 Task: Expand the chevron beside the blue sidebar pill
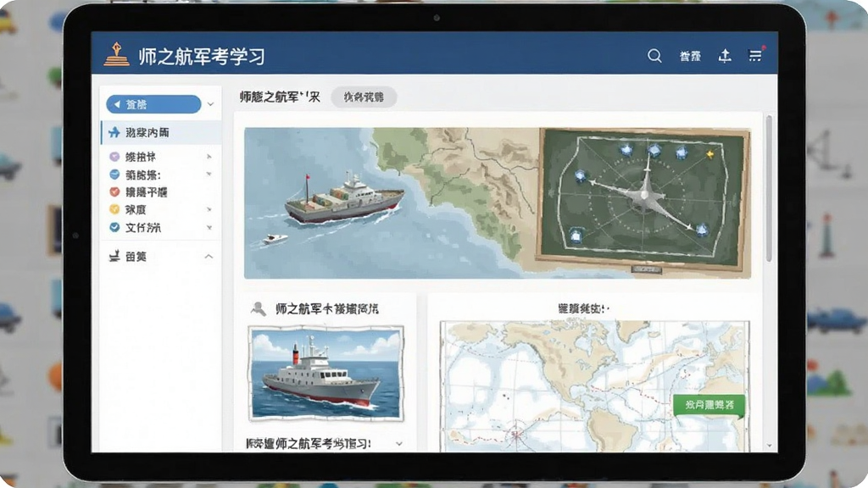tap(210, 104)
